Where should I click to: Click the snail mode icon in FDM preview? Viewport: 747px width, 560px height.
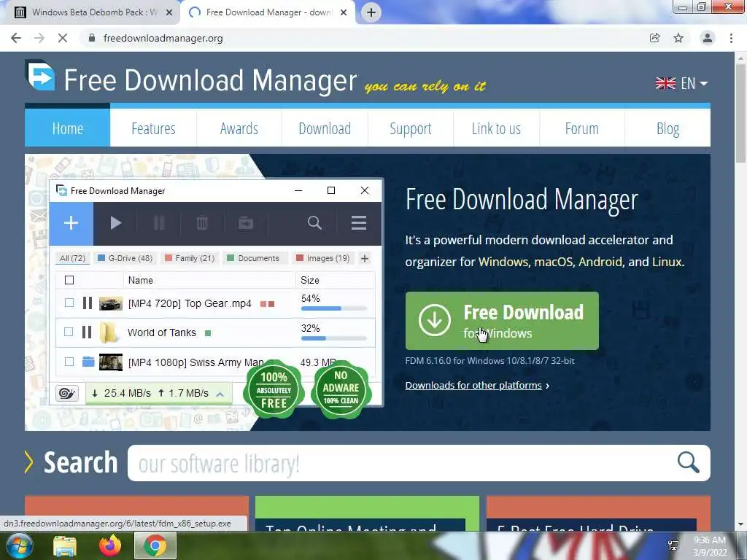(x=66, y=393)
